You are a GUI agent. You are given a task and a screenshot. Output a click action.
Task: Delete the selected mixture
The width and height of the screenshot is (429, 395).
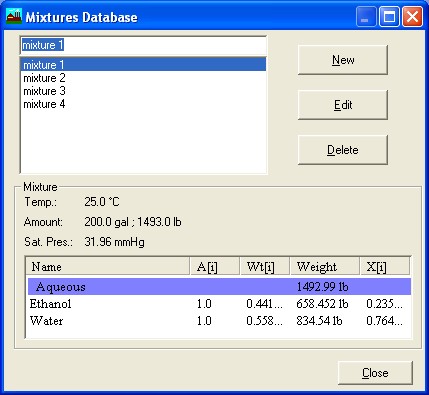[x=343, y=150]
